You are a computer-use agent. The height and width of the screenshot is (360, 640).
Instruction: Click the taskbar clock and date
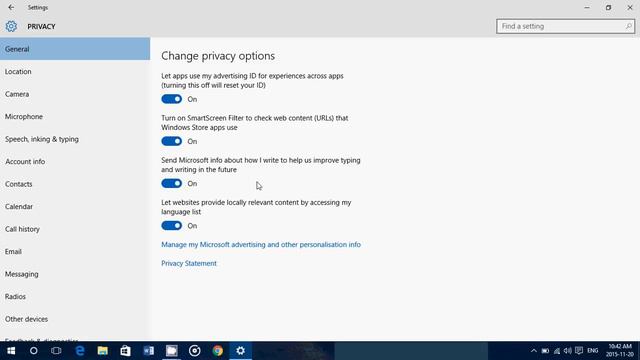click(620, 351)
